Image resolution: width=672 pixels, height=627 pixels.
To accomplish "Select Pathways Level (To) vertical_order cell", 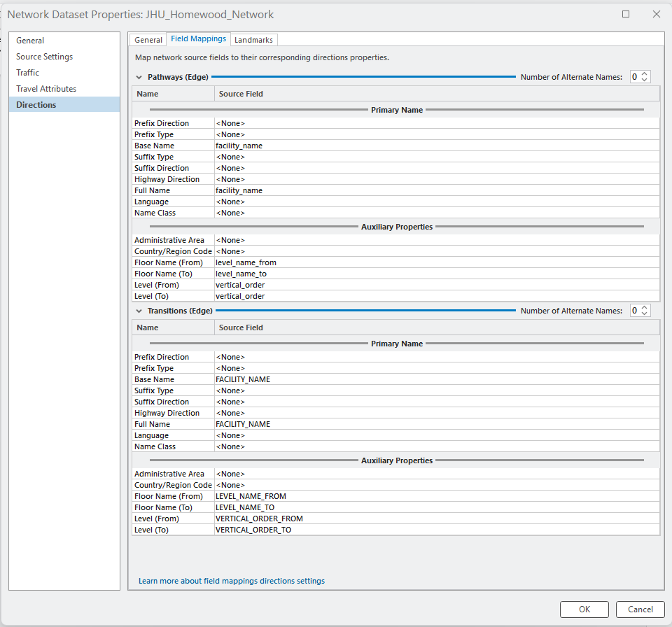I will pyautogui.click(x=437, y=296).
